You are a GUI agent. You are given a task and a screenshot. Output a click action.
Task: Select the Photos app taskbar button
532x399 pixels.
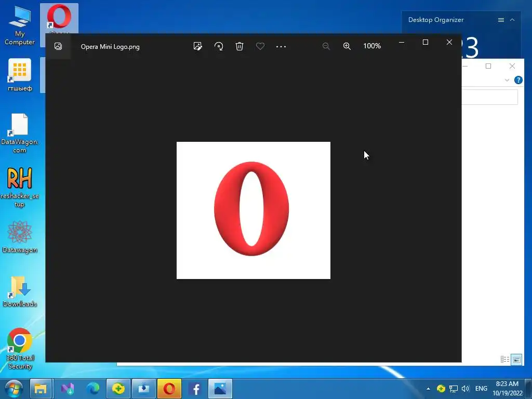click(220, 389)
